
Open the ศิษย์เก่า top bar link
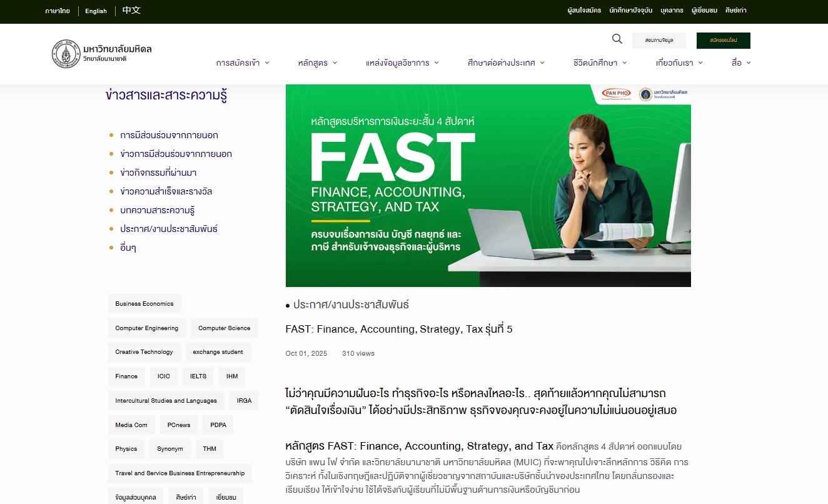pos(736,11)
